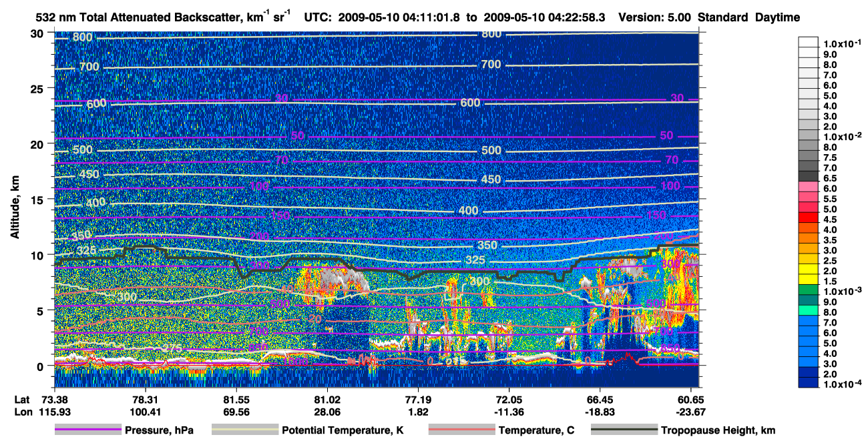Click the longitude value -11.36
Viewport: 868px width, 445px height.
(509, 412)
